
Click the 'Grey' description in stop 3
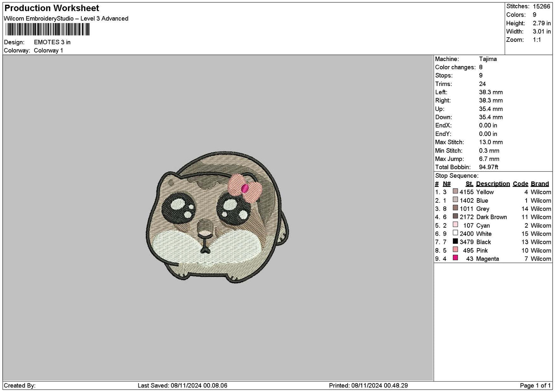pyautogui.click(x=482, y=209)
